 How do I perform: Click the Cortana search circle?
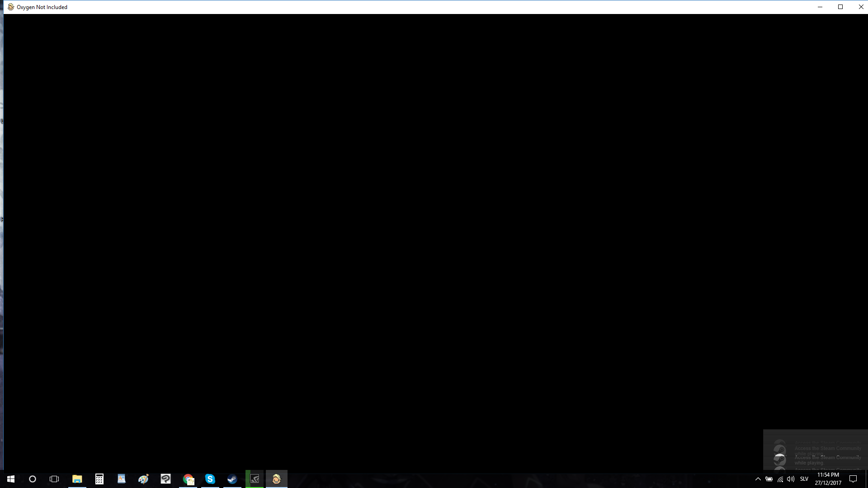pyautogui.click(x=33, y=479)
